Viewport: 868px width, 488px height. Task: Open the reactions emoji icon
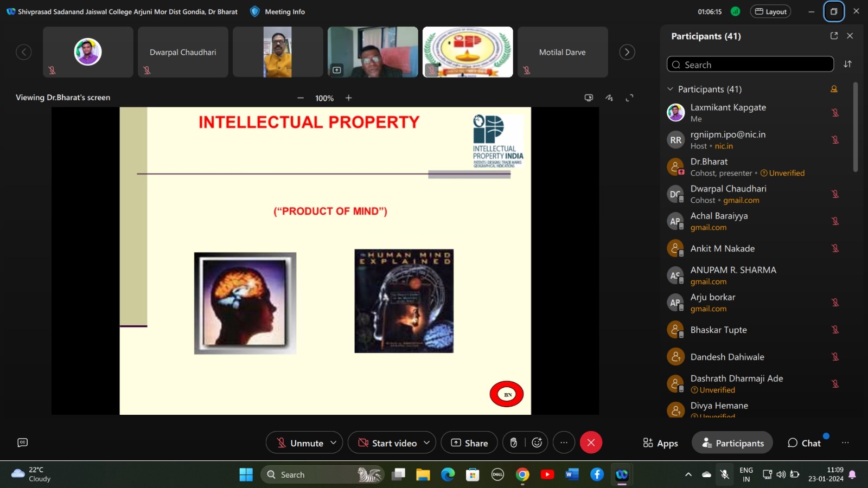pos(537,443)
